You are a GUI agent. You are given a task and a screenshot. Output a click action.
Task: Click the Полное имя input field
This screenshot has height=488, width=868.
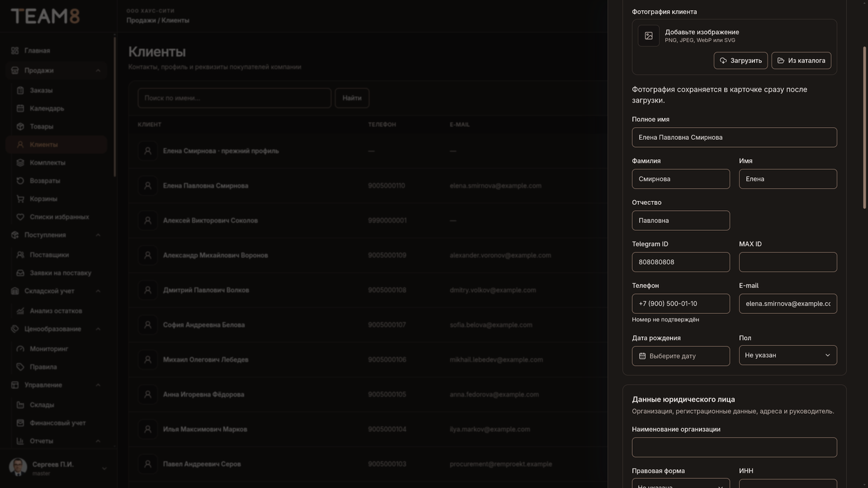coord(734,137)
